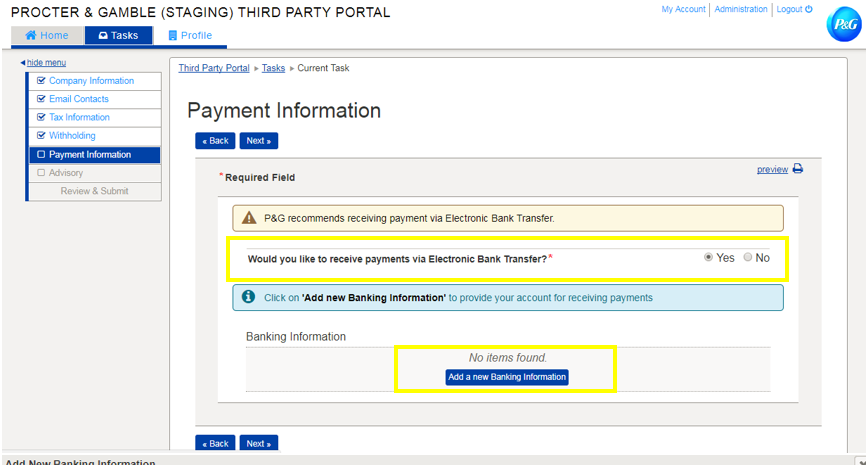This screenshot has height=465, width=866.
Task: Click the Tax Information checkmark
Action: (x=41, y=117)
